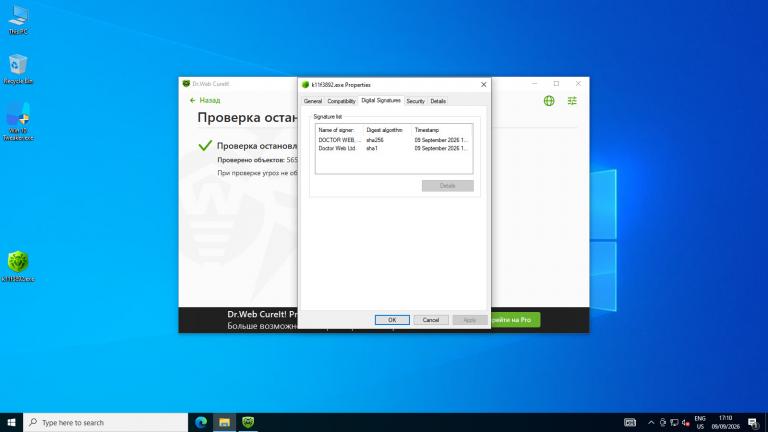Click the sha1 digest value cell

[x=372, y=148]
